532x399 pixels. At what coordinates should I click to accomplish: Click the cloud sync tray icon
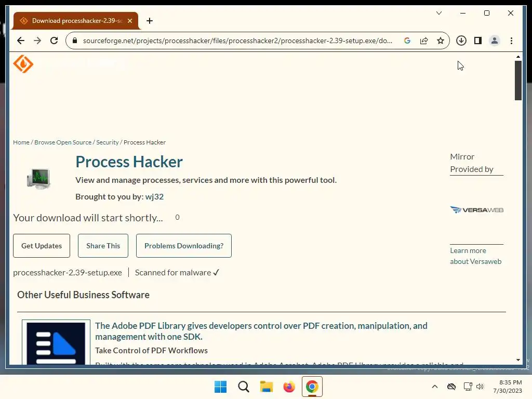[x=451, y=387]
